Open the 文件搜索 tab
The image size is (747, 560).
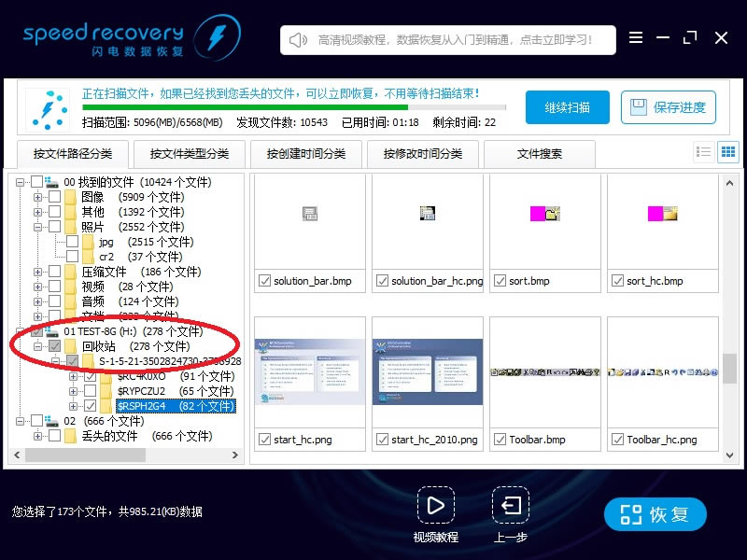click(x=540, y=154)
